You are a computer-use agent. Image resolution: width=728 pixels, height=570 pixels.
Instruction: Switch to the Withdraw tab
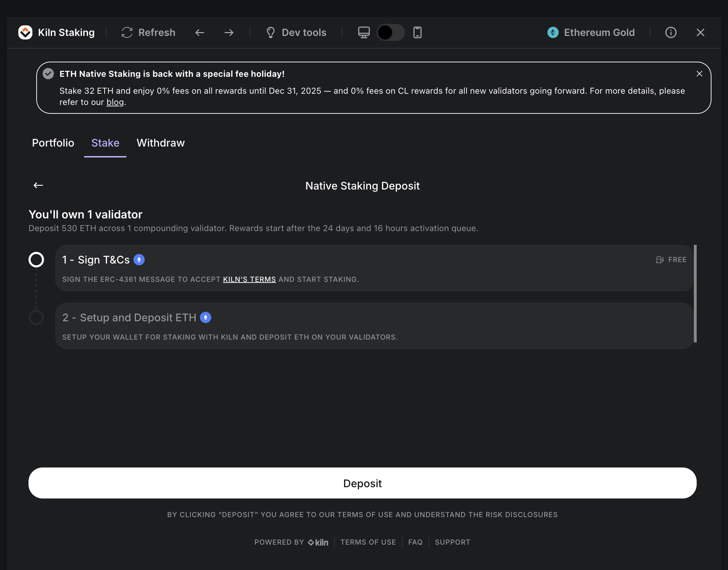(161, 143)
